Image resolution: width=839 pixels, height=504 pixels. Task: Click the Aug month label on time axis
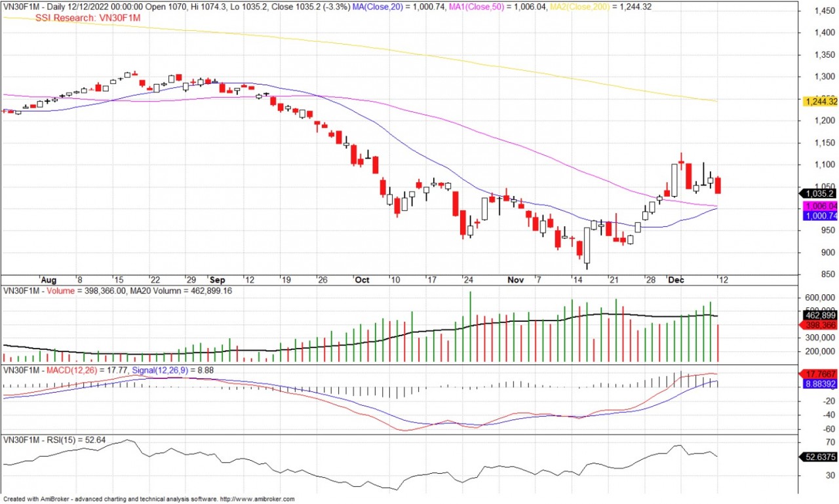pyautogui.click(x=48, y=279)
